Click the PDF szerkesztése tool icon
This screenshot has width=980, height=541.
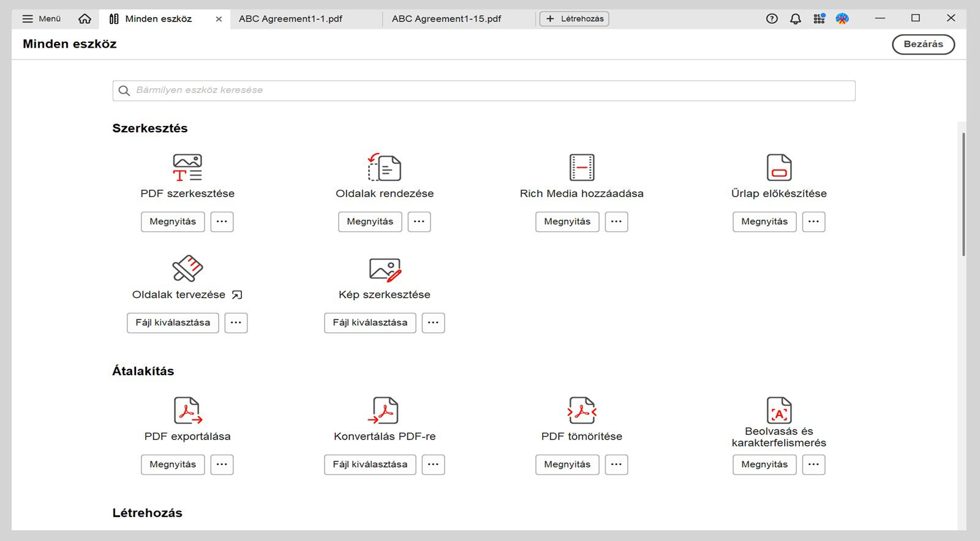click(187, 168)
